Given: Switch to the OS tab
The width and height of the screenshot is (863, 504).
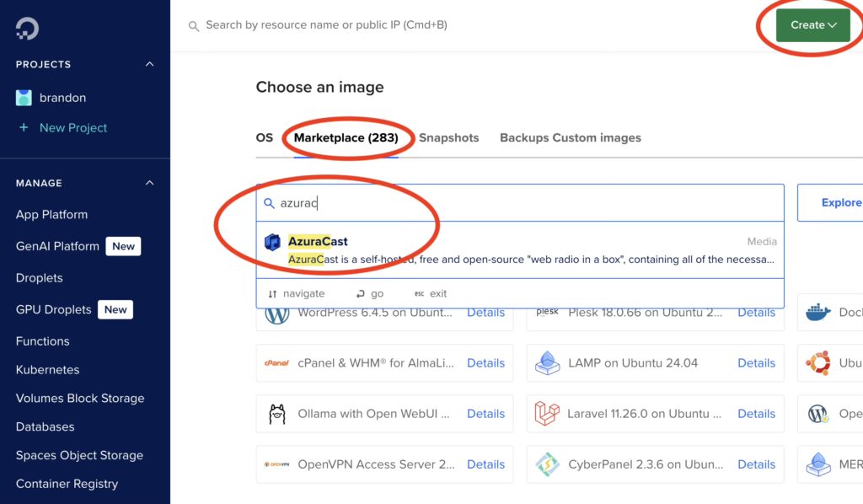Looking at the screenshot, I should click(264, 138).
